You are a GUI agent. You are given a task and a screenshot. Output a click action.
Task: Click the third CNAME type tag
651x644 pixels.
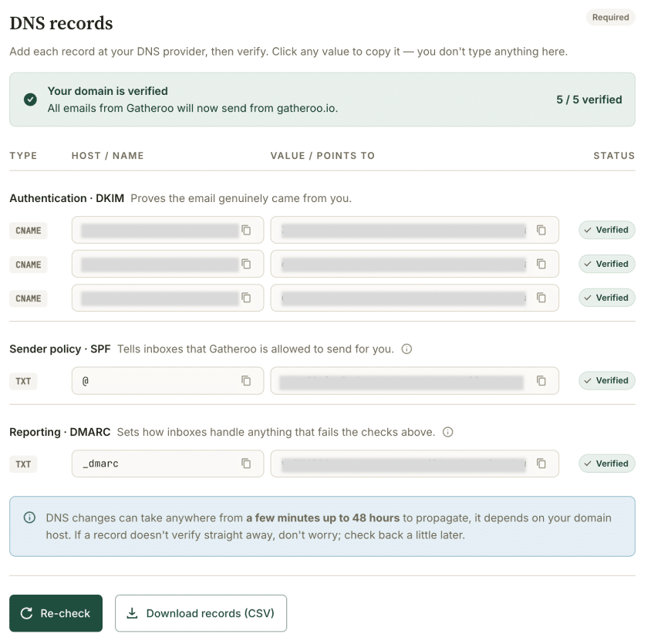click(x=29, y=298)
